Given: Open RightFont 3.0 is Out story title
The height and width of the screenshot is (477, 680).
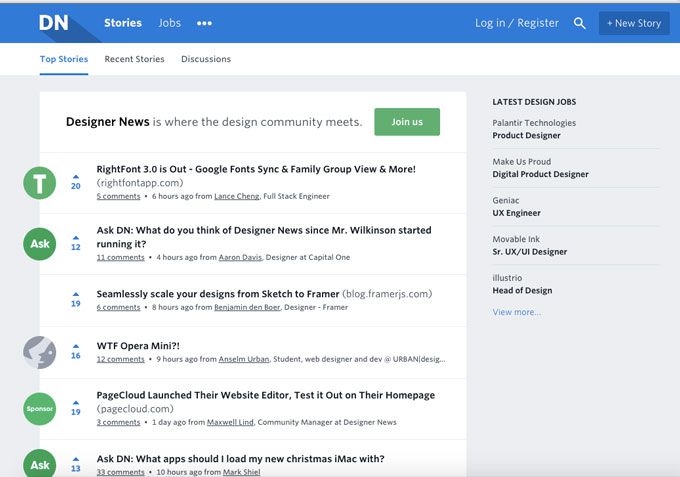Looking at the screenshot, I should click(x=256, y=169).
